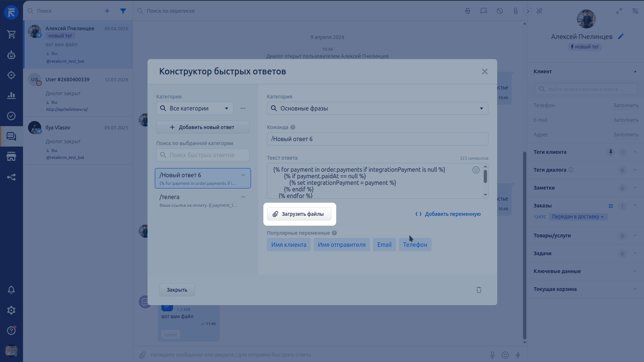Click the notifications bell in the sidebar
The height and width of the screenshot is (362, 644).
tap(11, 290)
